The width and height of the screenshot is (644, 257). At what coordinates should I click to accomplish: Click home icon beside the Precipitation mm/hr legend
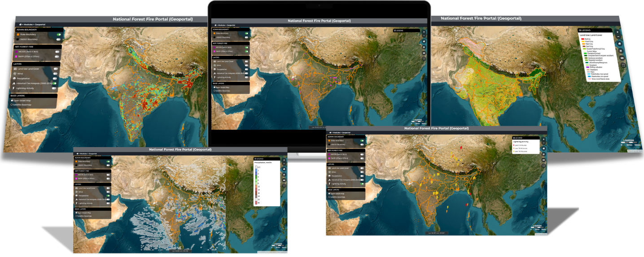pyautogui.click(x=284, y=169)
